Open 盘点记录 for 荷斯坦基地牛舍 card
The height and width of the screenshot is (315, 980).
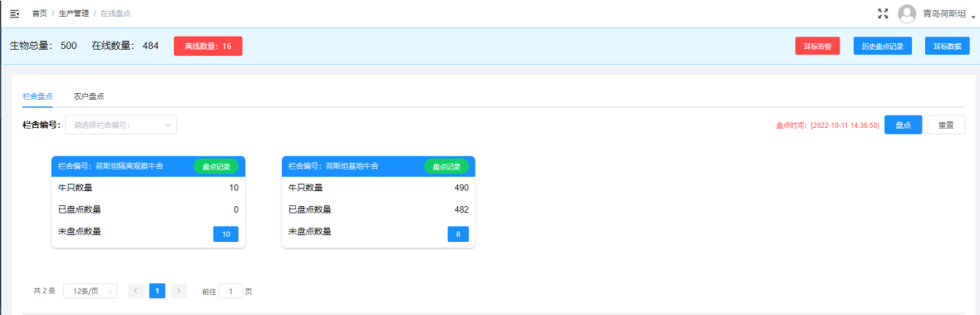[x=447, y=166]
